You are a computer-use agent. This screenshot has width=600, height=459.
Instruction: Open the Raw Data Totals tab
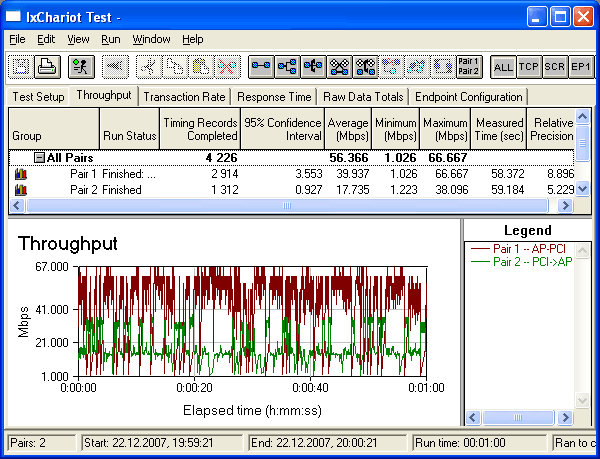(363, 97)
